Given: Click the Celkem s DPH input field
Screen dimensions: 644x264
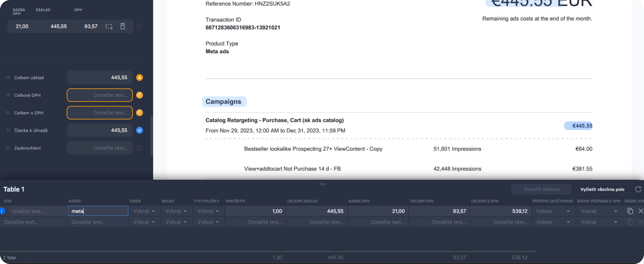Looking at the screenshot, I should coord(100,113).
